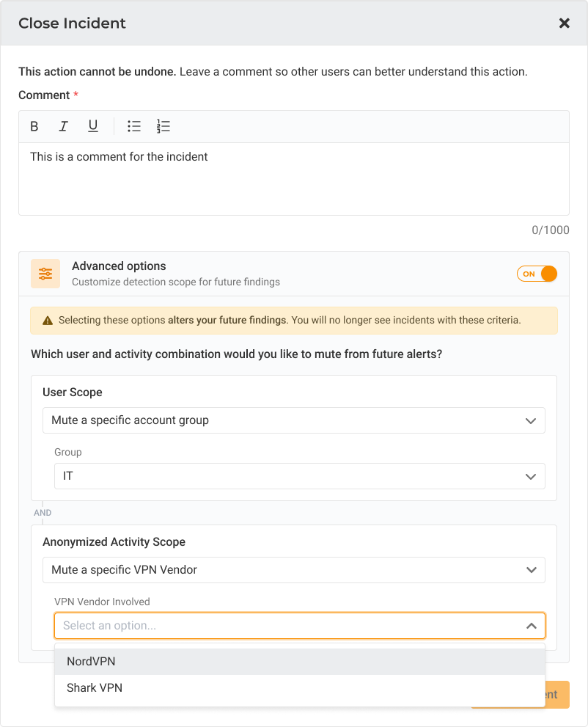Open the Anonymized Activity Scope dropdown
The height and width of the screenshot is (727, 588).
click(x=294, y=570)
